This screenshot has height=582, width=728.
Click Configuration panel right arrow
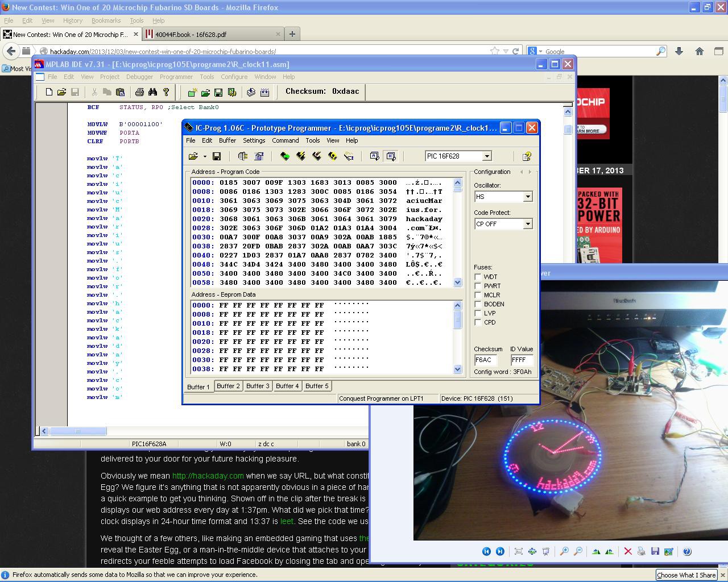tap(530, 172)
